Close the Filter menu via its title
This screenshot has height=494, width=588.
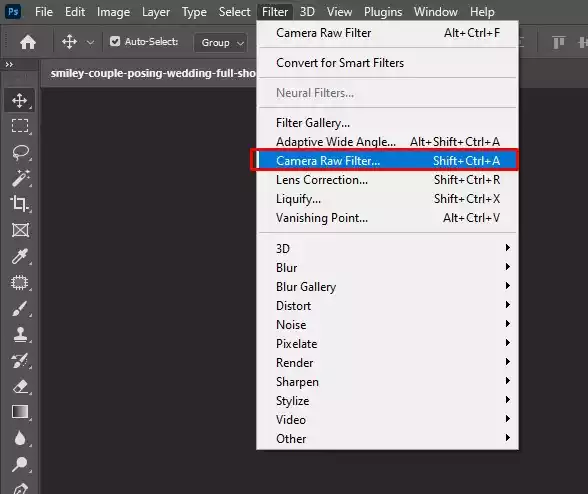[x=275, y=12]
